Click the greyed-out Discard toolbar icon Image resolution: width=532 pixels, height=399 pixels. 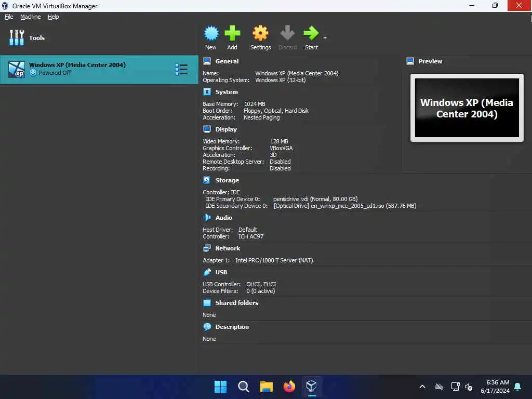(287, 33)
